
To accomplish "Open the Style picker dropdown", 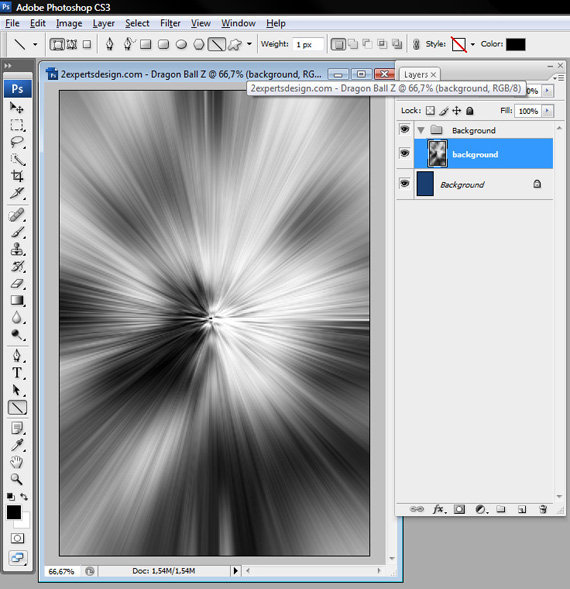I will click(472, 44).
